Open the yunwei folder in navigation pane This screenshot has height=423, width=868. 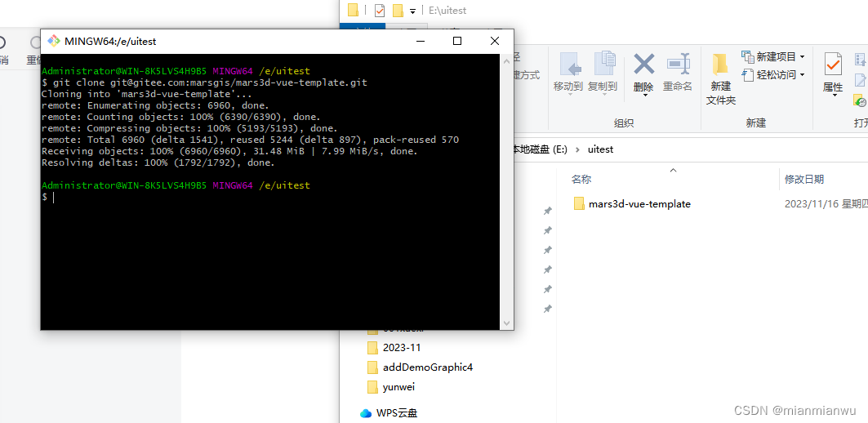click(398, 387)
